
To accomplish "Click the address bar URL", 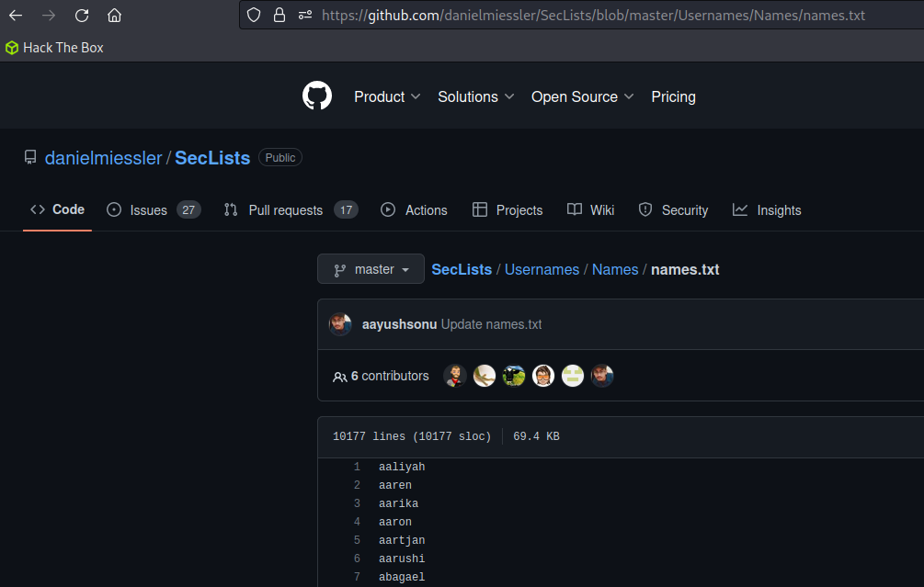I will point(593,16).
